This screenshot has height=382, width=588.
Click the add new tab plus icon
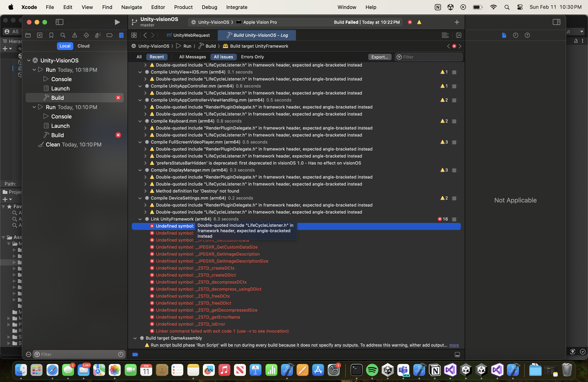457,22
